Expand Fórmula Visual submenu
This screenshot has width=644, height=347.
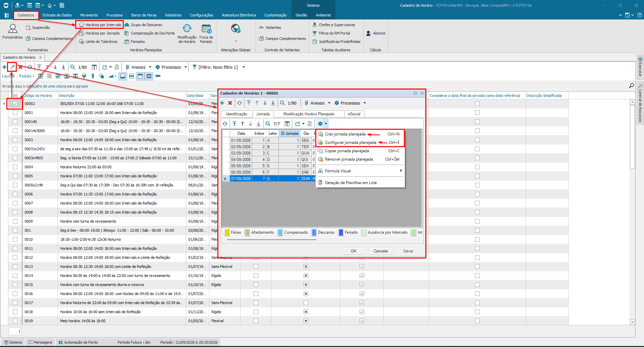(361, 171)
